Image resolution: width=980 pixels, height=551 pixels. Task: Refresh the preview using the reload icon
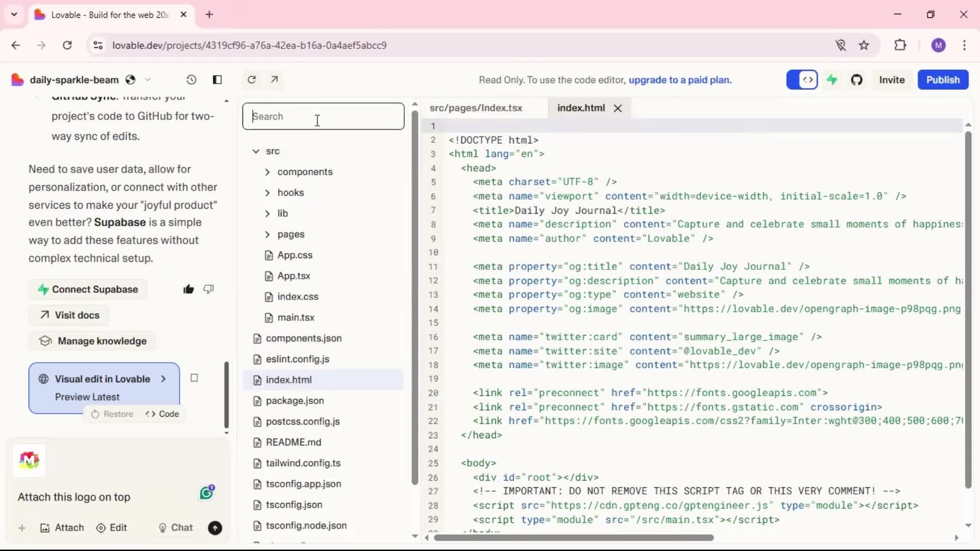pos(252,80)
